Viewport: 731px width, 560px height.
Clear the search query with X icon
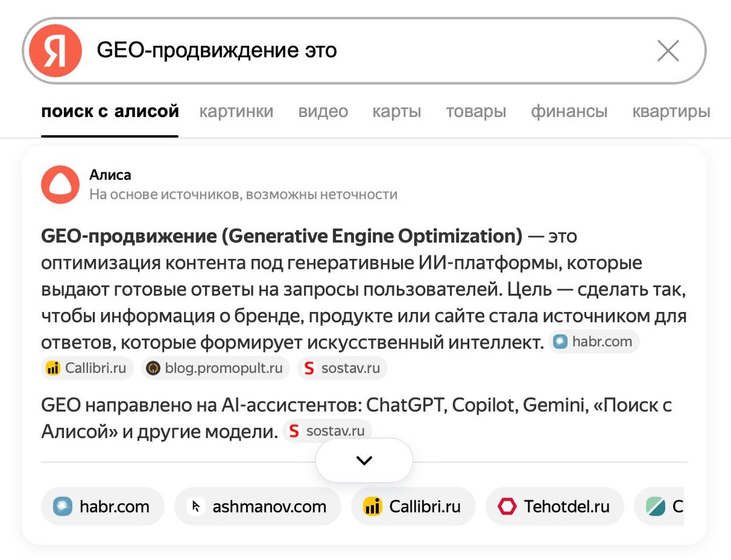(x=668, y=51)
